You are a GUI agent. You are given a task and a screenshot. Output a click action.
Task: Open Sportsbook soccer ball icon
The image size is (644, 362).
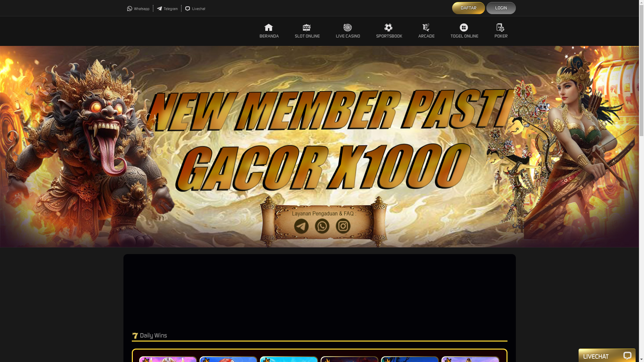[388, 27]
